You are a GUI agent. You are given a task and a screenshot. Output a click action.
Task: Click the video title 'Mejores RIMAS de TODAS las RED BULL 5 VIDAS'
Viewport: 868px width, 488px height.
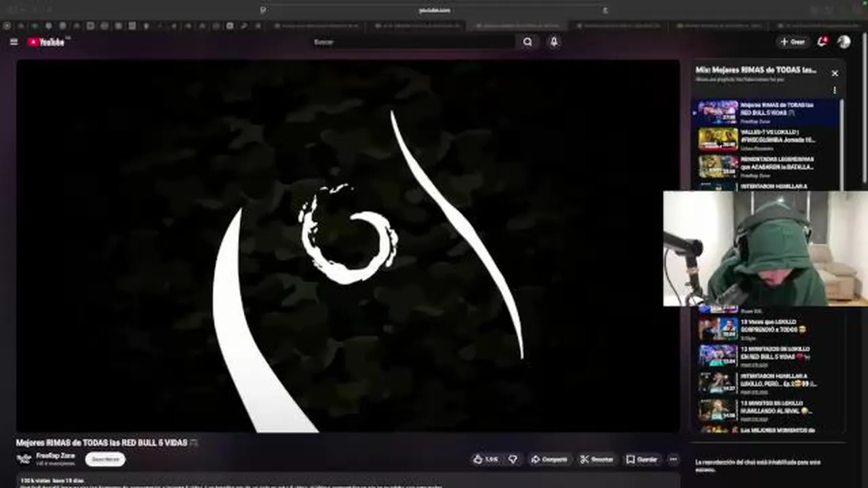click(102, 443)
